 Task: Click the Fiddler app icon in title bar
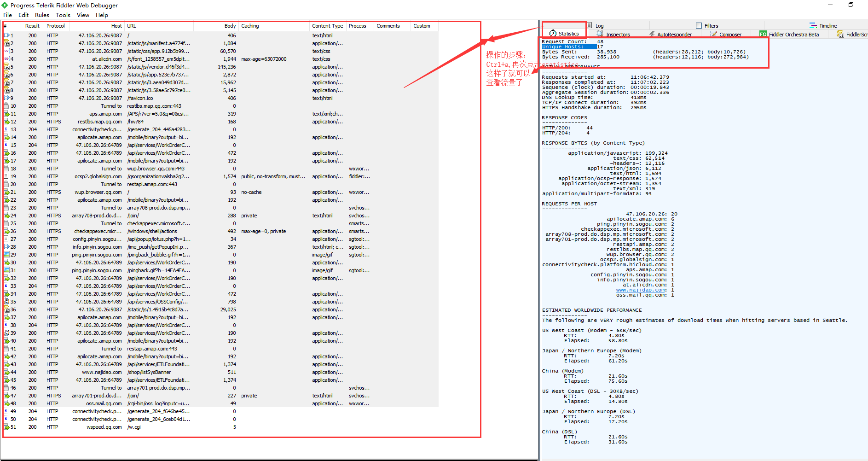click(x=5, y=5)
